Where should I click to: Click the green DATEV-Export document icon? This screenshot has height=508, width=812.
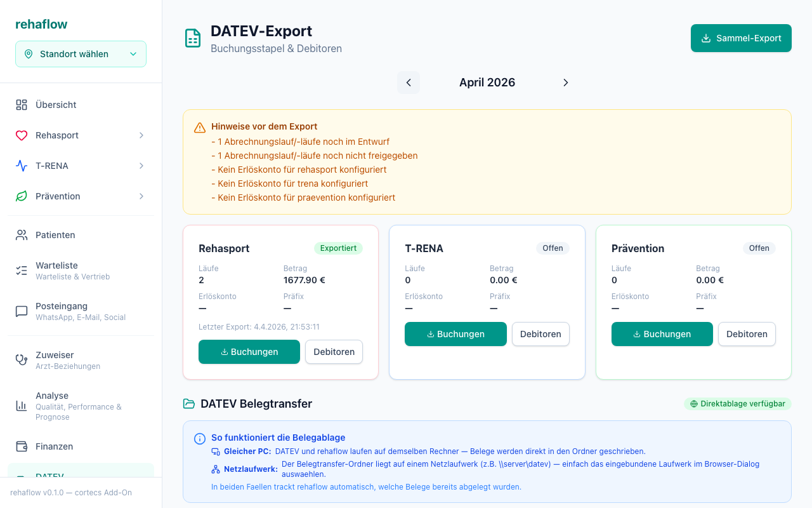point(192,38)
